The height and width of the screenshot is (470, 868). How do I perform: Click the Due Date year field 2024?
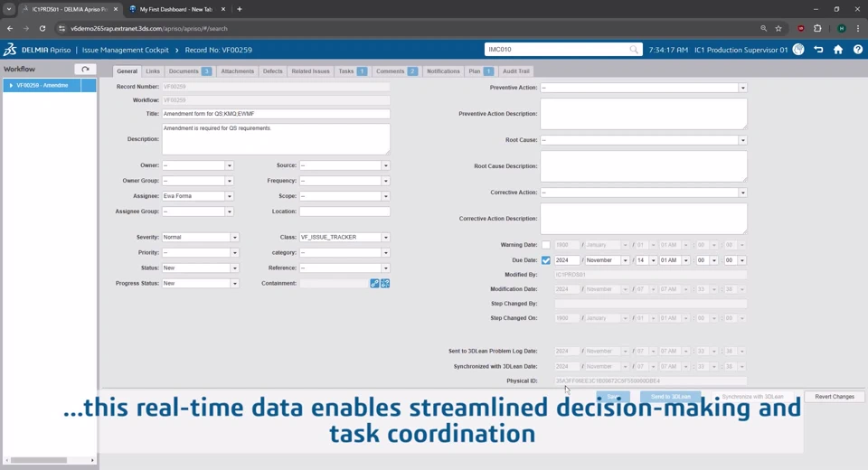coord(568,260)
